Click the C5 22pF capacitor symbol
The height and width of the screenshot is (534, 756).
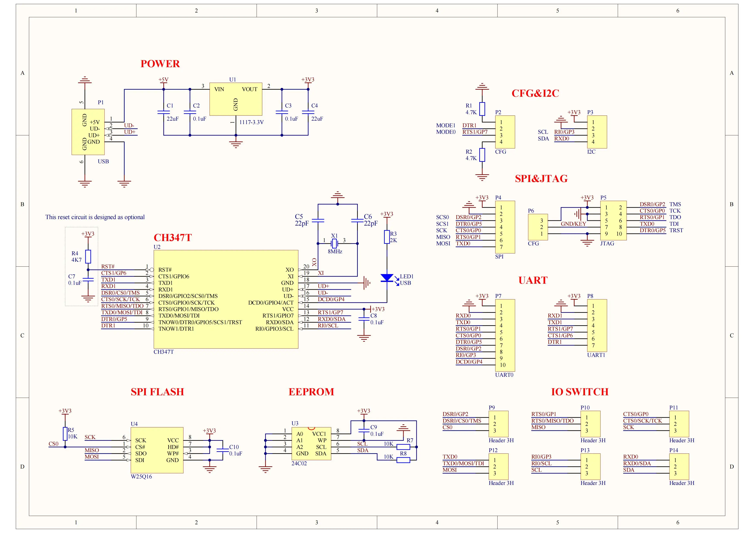pyautogui.click(x=318, y=220)
